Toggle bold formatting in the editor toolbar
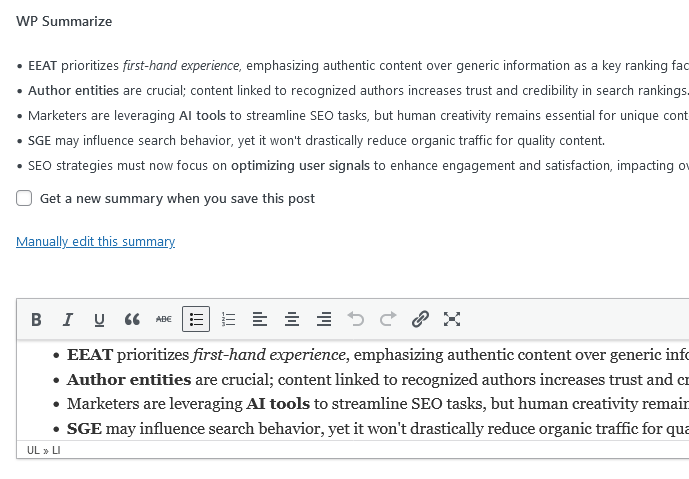The image size is (689, 479). pyautogui.click(x=36, y=319)
